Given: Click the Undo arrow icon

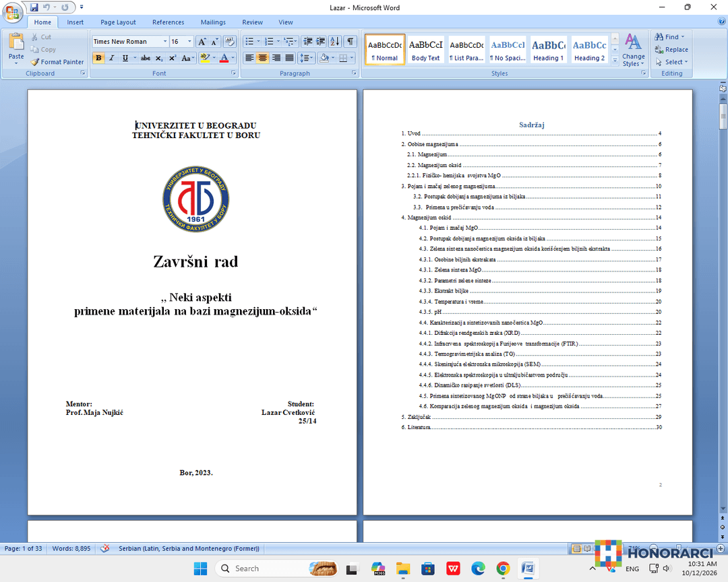Looking at the screenshot, I should [x=46, y=7].
